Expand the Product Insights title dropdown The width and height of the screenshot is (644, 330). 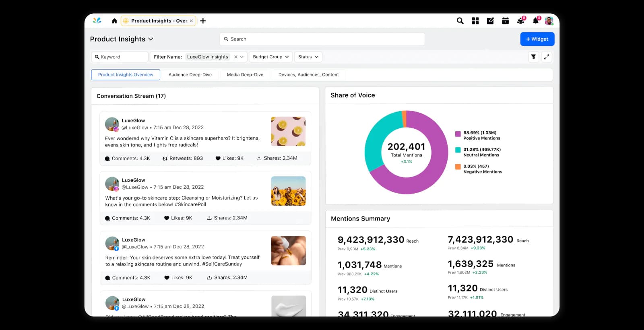pyautogui.click(x=151, y=39)
